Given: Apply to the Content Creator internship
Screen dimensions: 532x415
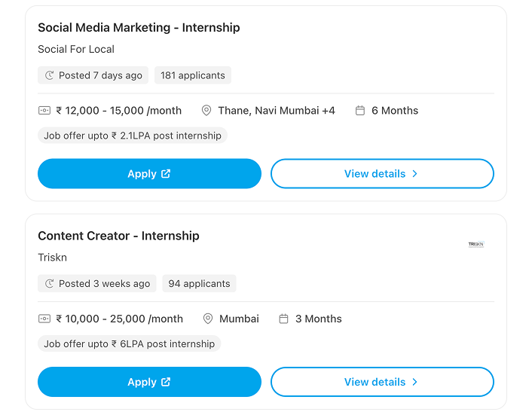Looking at the screenshot, I should (149, 382).
